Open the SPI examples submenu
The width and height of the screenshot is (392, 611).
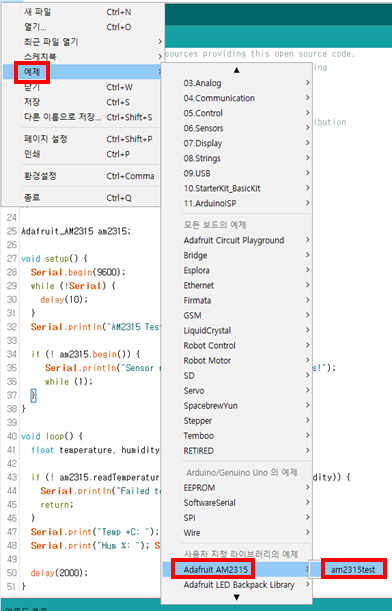coord(237,517)
